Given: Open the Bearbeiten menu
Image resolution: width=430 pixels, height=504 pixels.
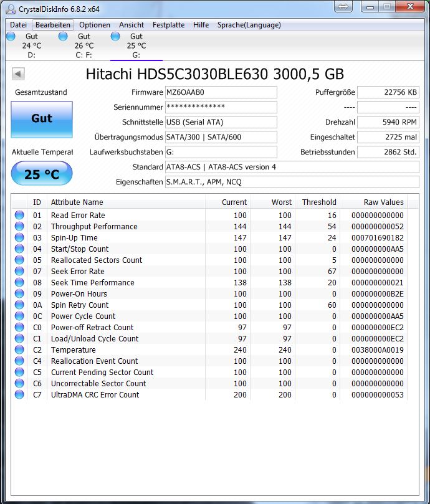Looking at the screenshot, I should 53,25.
